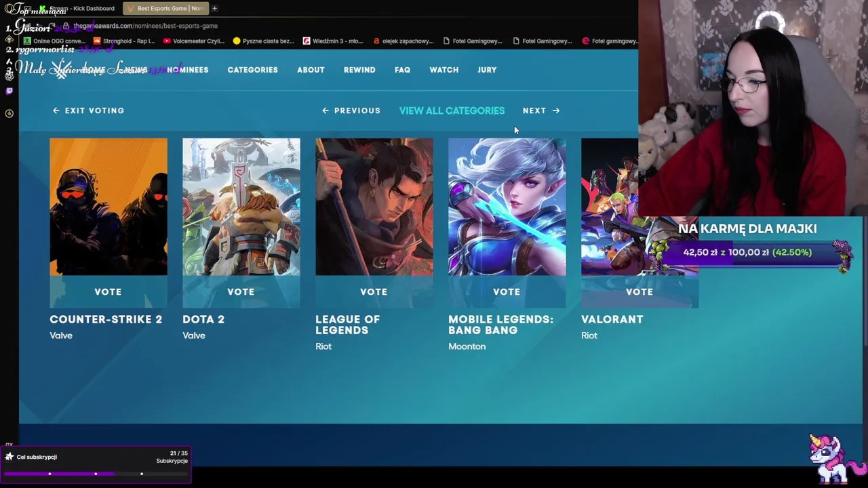Click the right arrow beside Next

click(x=556, y=110)
